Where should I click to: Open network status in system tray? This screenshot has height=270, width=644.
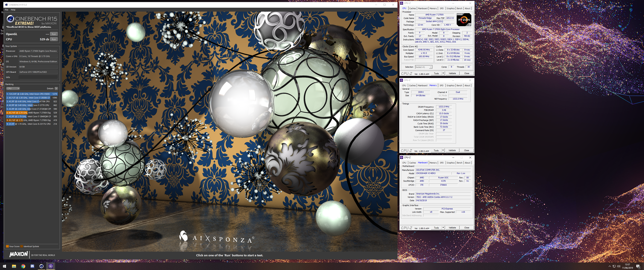[x=614, y=266]
